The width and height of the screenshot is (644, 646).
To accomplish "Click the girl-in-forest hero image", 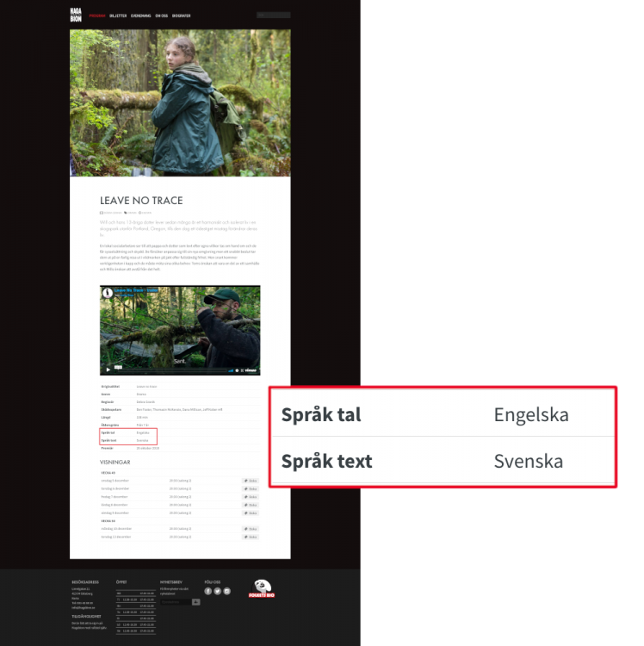I will pyautogui.click(x=180, y=102).
